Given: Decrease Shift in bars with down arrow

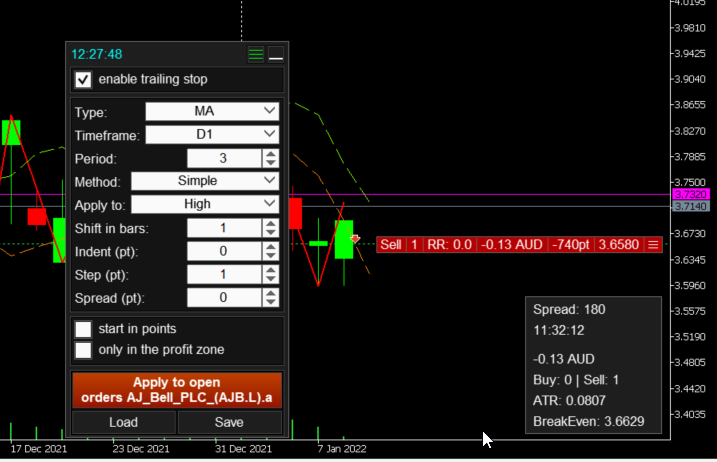Looking at the screenshot, I should (271, 232).
